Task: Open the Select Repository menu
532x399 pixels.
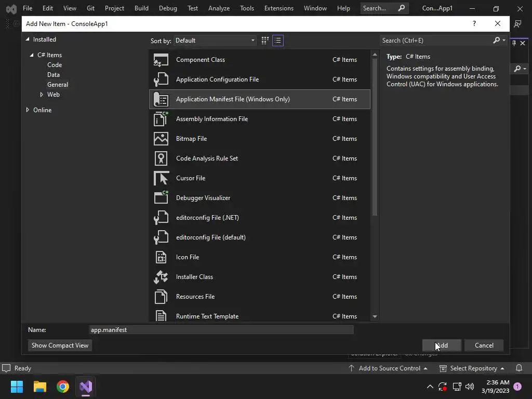Action: [x=472, y=368]
